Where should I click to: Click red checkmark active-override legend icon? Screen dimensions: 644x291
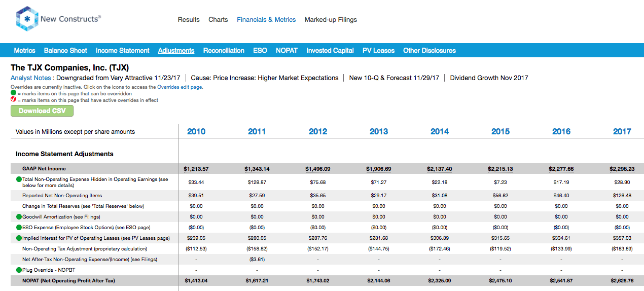[x=14, y=100]
